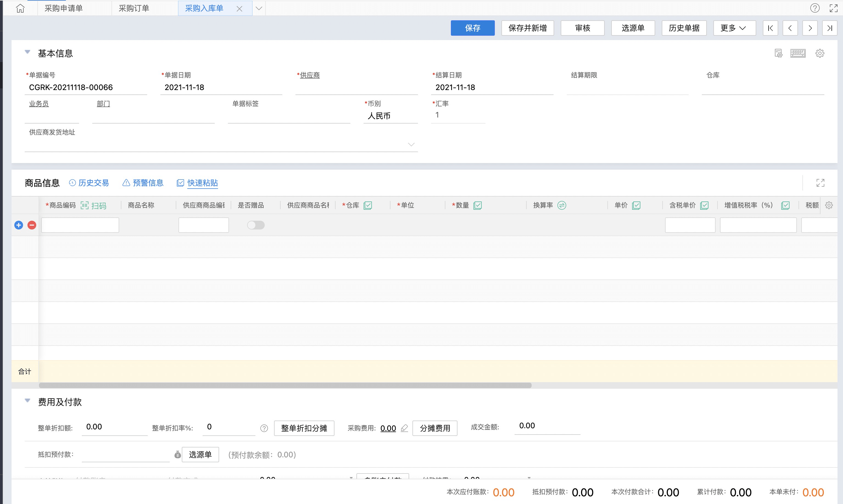
Task: Remove product row with red minus icon
Action: (32, 225)
